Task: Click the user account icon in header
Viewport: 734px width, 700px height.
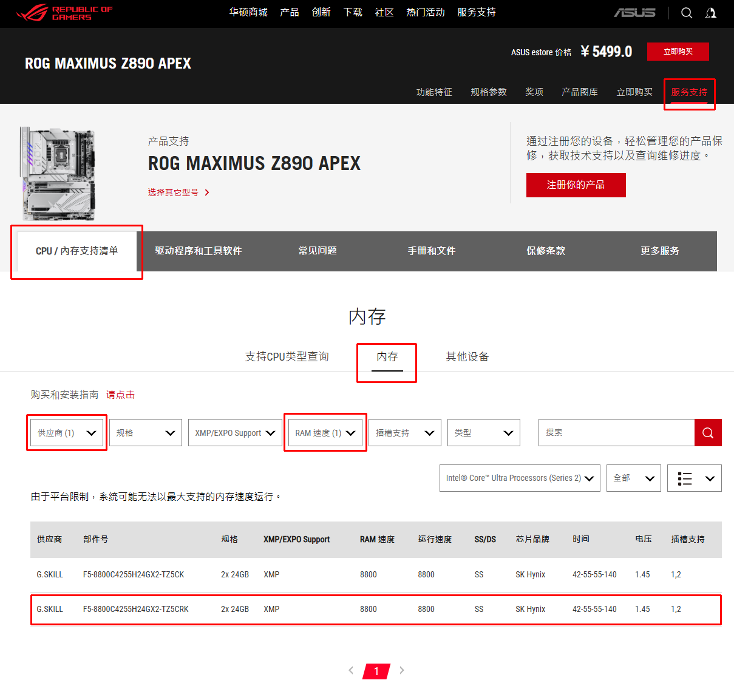Action: point(711,13)
